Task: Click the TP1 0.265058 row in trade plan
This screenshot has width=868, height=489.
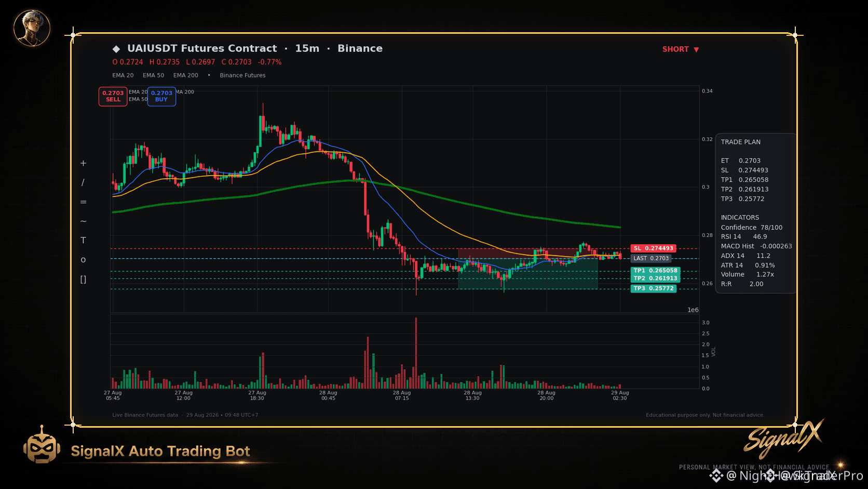Action: pyautogui.click(x=744, y=180)
